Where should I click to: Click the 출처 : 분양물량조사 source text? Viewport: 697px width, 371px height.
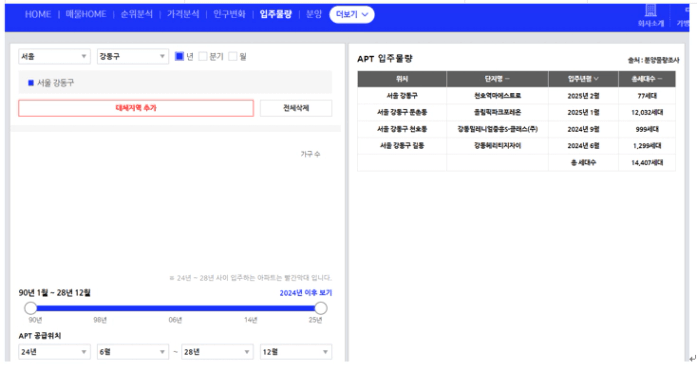[653, 60]
